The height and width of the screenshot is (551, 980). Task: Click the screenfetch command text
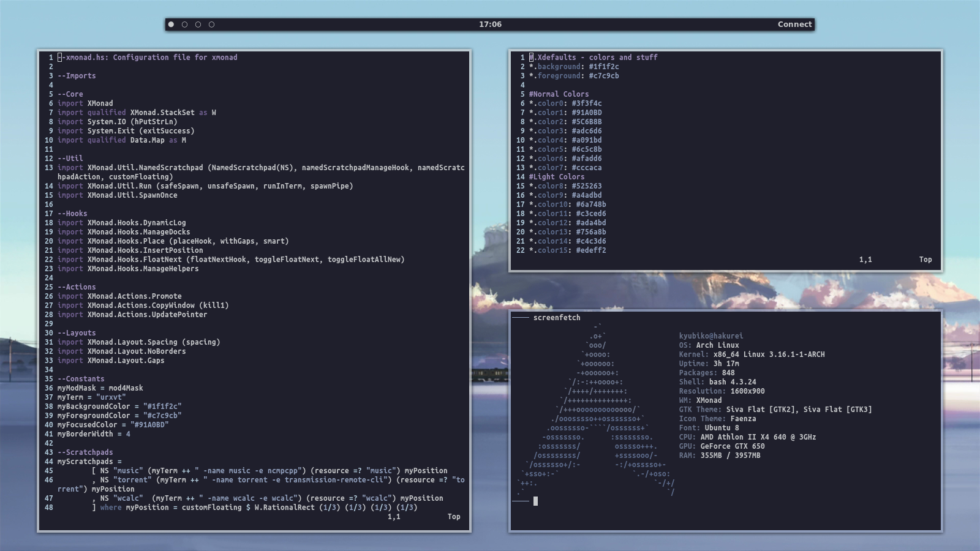click(557, 318)
